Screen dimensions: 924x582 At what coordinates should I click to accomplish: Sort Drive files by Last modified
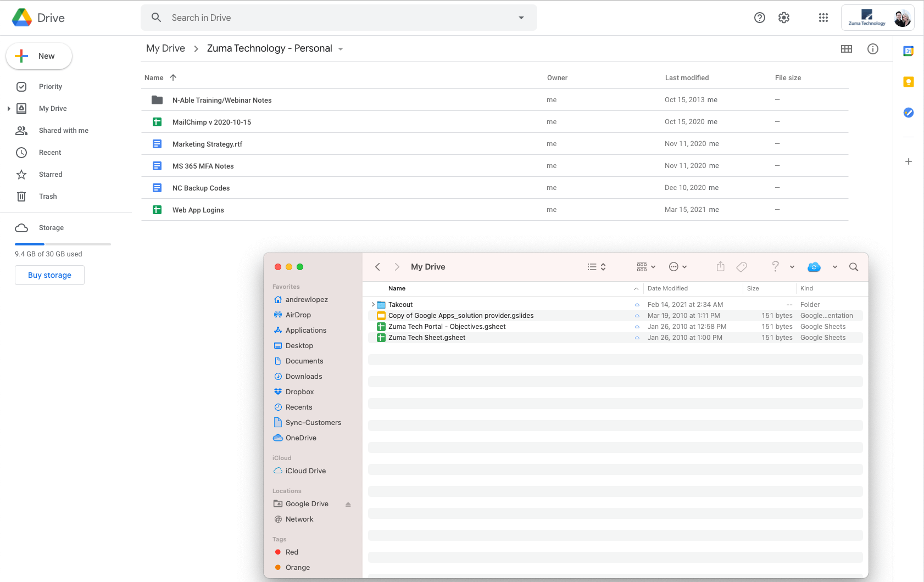point(687,78)
